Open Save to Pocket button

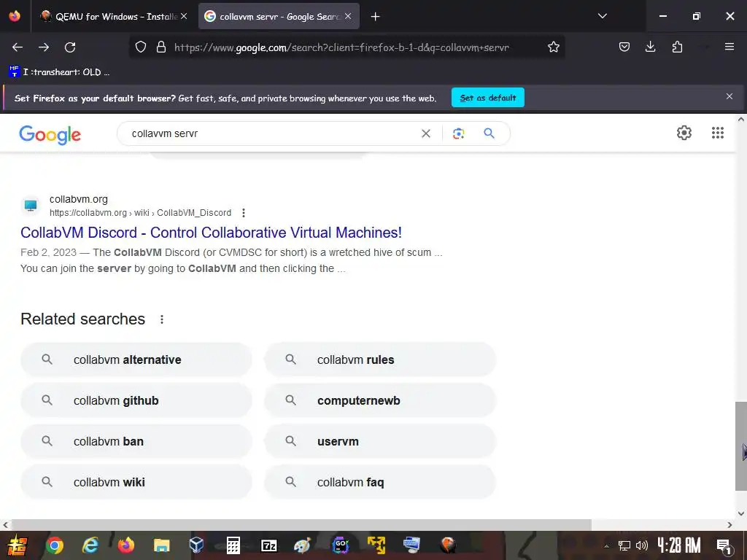[x=624, y=47]
